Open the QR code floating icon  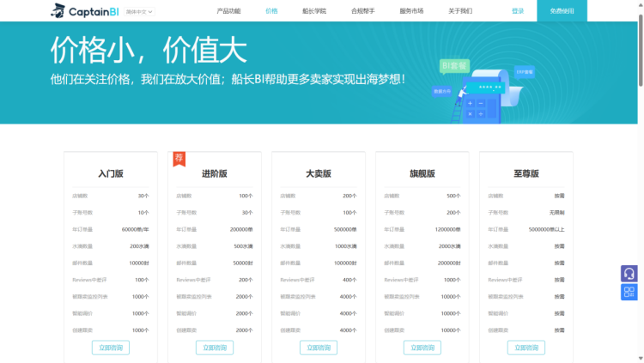tap(629, 293)
